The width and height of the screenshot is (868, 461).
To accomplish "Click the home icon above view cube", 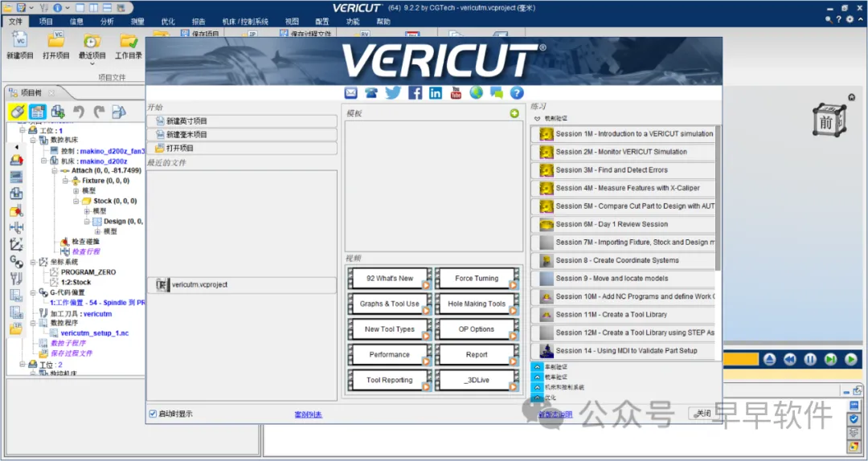I will [x=851, y=97].
